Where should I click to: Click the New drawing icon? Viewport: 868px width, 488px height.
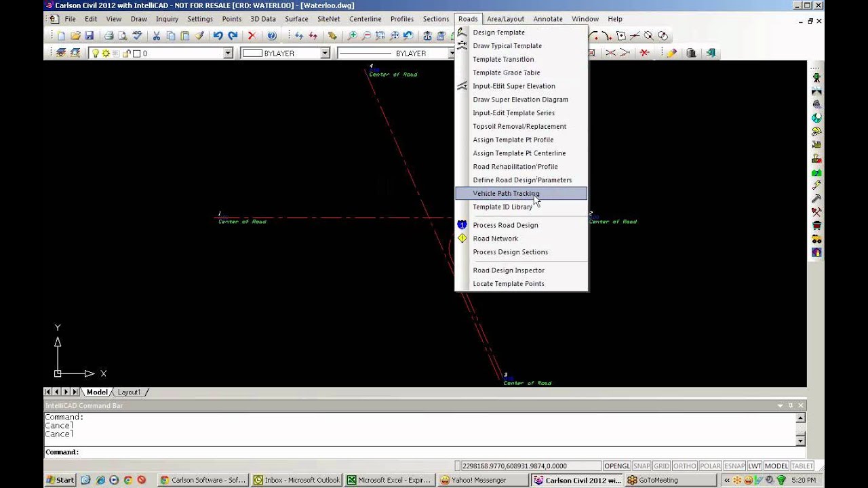62,36
